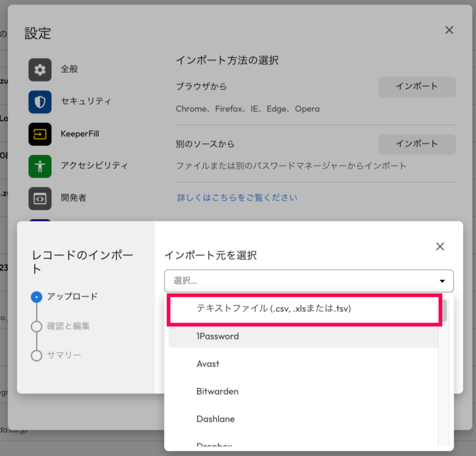Select the KeeperFill icon
Viewport: 476px width, 456px height.
click(40, 134)
